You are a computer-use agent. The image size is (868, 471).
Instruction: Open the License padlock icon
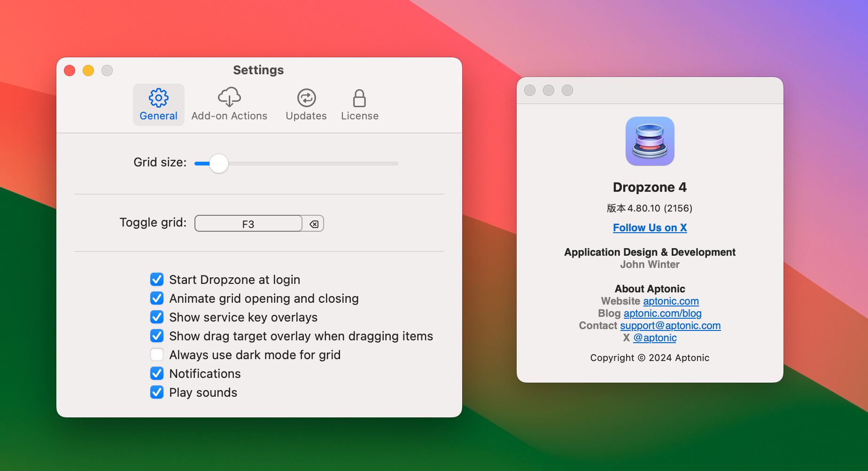359,98
